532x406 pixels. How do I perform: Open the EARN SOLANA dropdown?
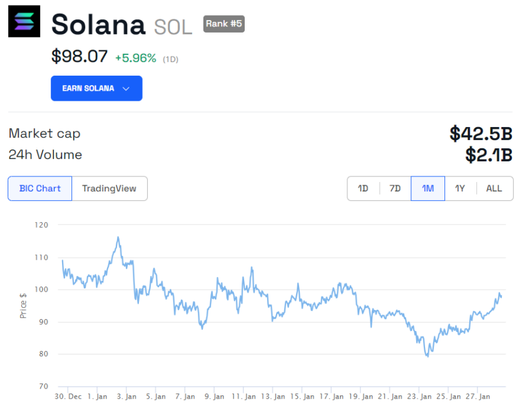(x=96, y=88)
